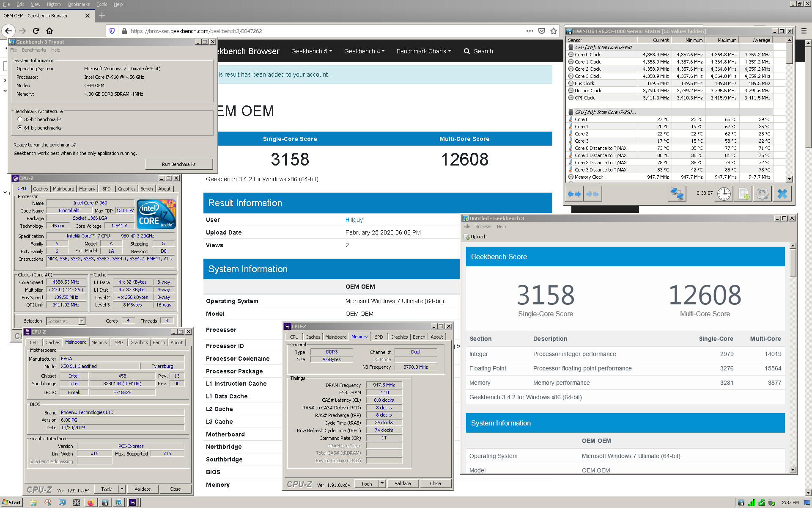
Task: Click Upload in Geekbench 3 results window
Action: point(475,237)
